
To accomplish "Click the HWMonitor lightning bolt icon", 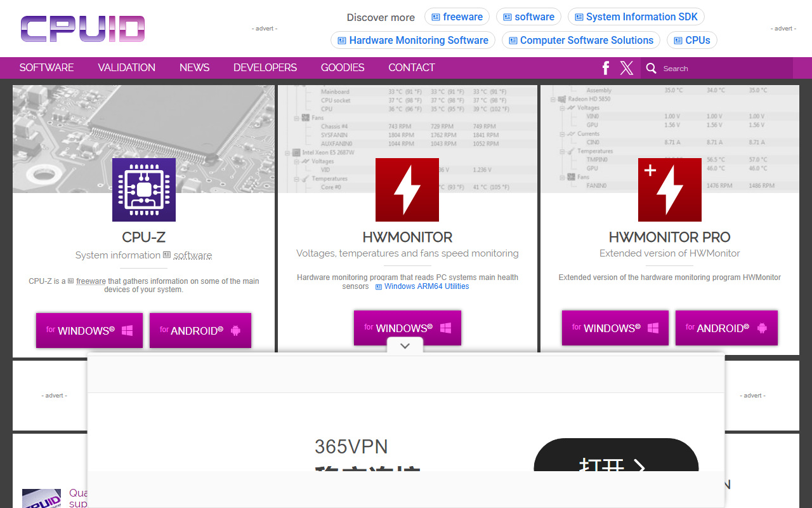I will (407, 190).
